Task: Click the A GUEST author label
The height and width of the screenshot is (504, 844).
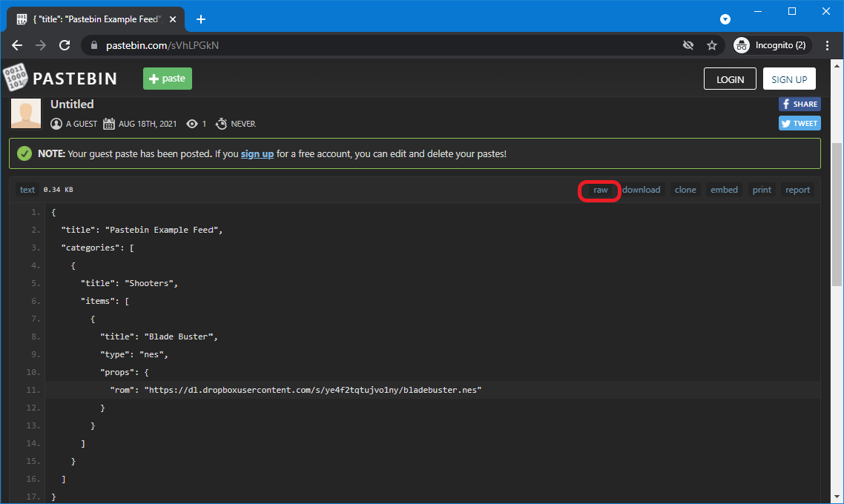Action: (x=82, y=124)
